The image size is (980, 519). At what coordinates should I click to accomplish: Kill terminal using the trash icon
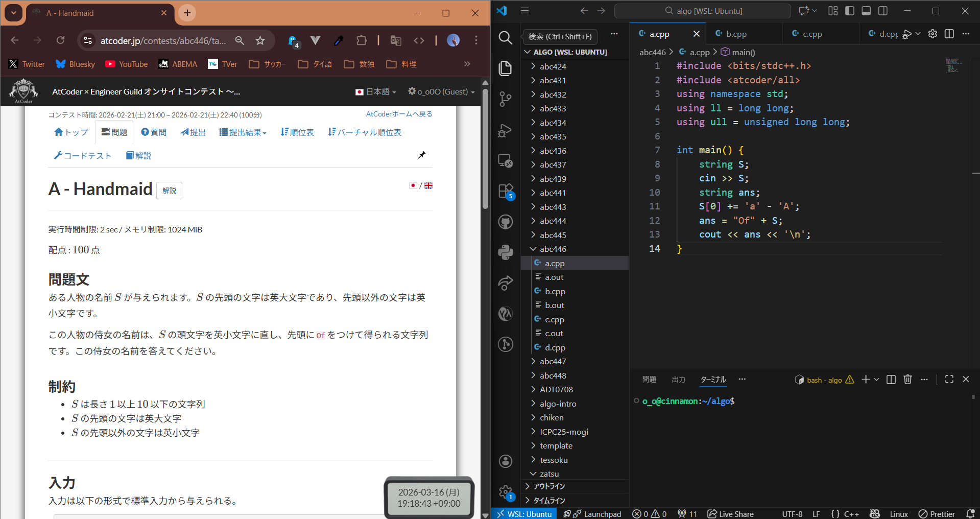click(x=907, y=380)
